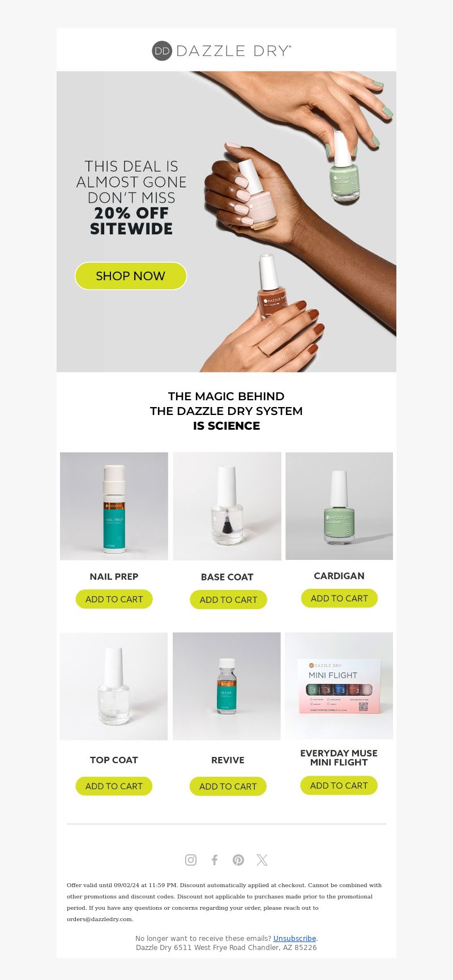View the Cardigan green polish image
Image resolution: width=453 pixels, height=980 pixels.
(339, 506)
